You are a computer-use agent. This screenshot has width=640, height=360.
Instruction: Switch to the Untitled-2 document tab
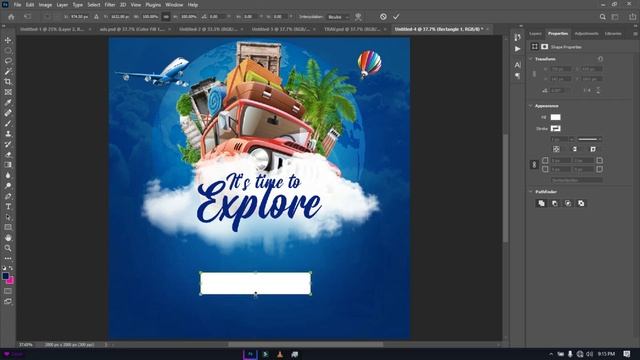208,29
